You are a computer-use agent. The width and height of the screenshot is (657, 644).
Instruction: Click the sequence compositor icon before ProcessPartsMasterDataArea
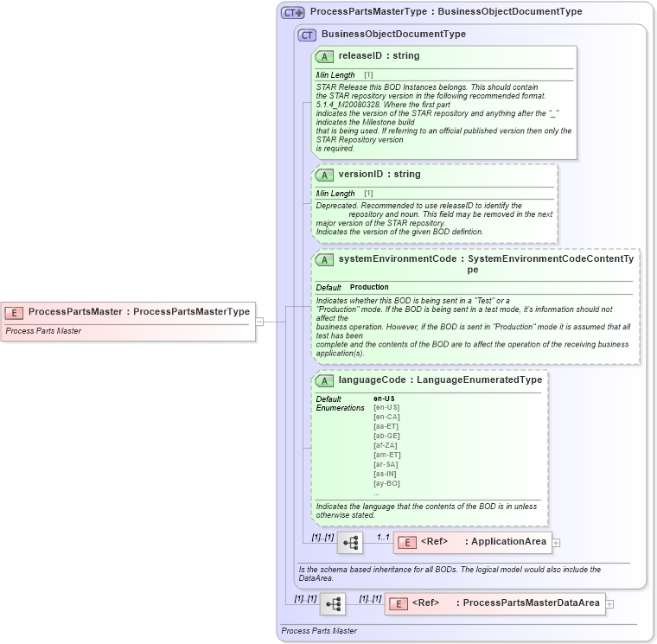[333, 603]
